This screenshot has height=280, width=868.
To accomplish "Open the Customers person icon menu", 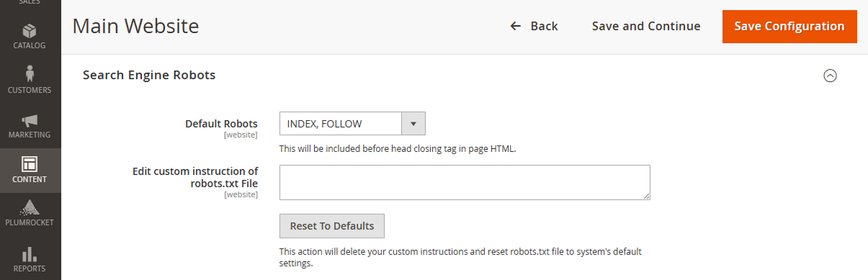I will click(30, 73).
